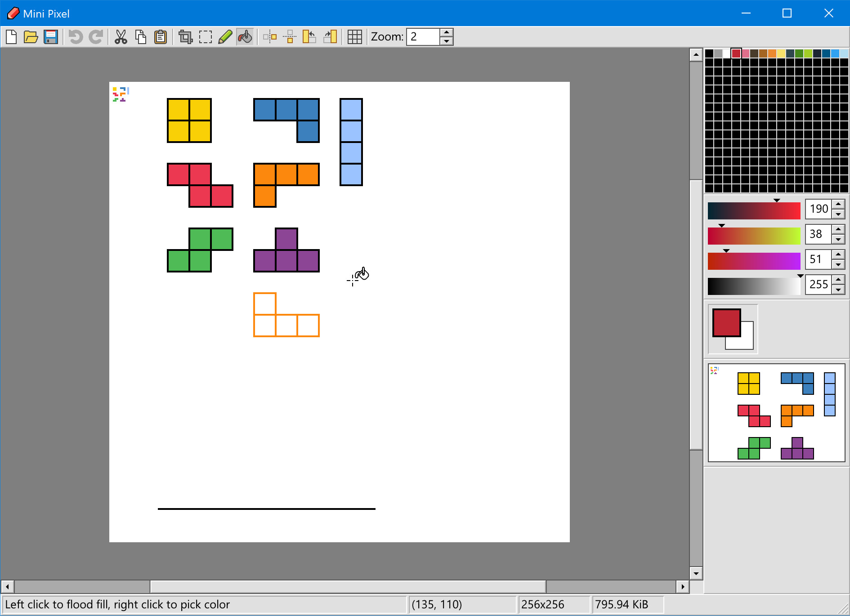Save the image with the floppy disk icon

[x=51, y=37]
